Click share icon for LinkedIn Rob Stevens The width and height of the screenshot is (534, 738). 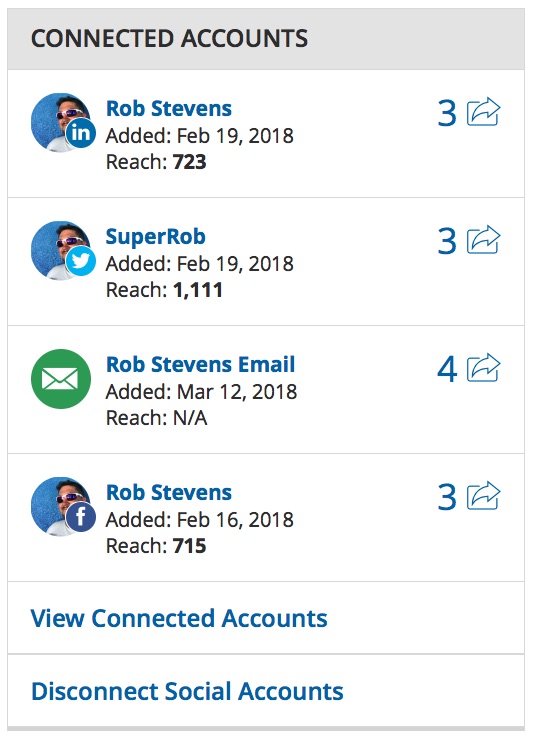click(x=483, y=112)
